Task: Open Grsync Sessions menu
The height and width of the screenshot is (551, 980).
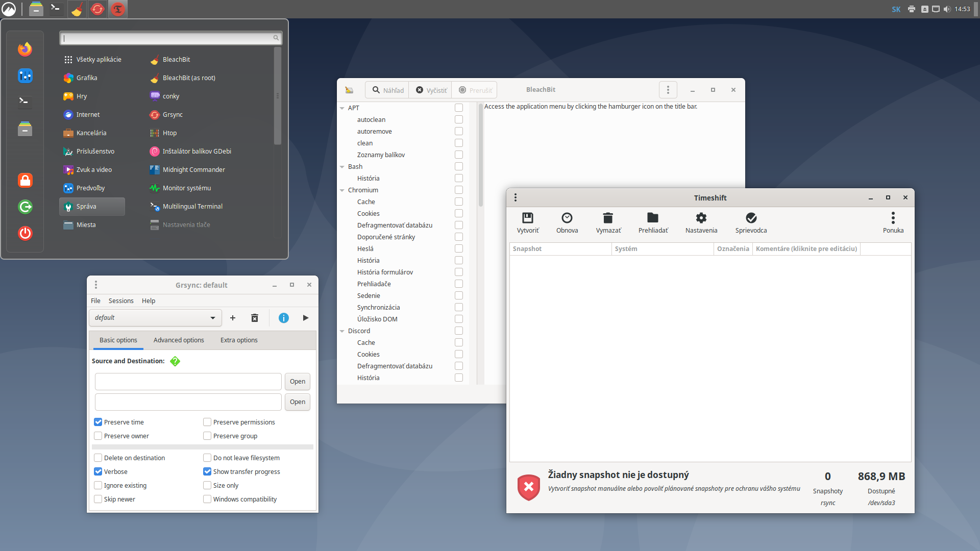Action: (x=121, y=300)
